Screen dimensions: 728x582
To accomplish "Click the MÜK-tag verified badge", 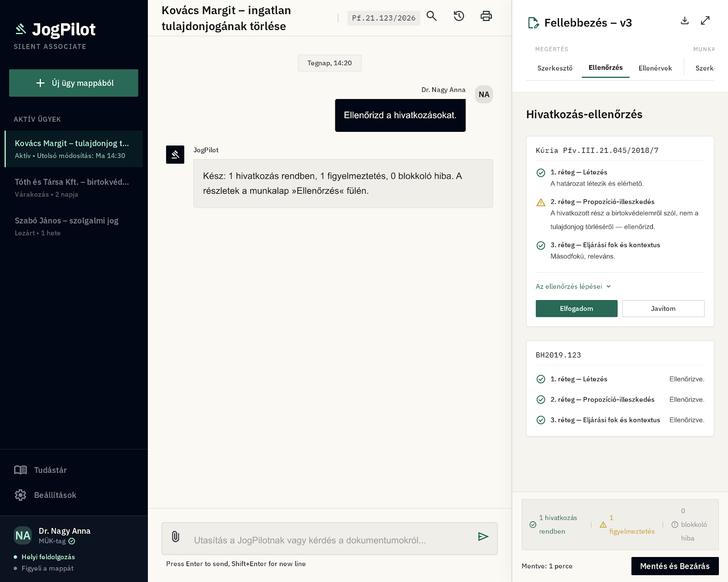I will 72,541.
